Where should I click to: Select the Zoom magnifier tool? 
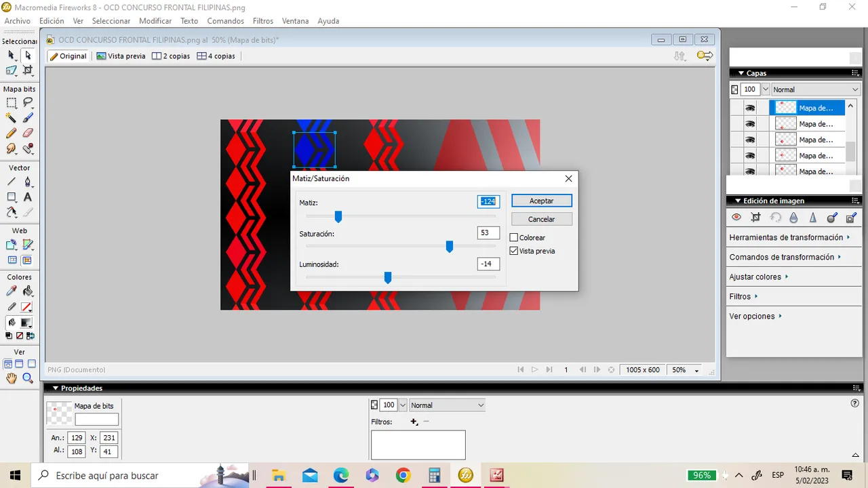click(x=28, y=378)
